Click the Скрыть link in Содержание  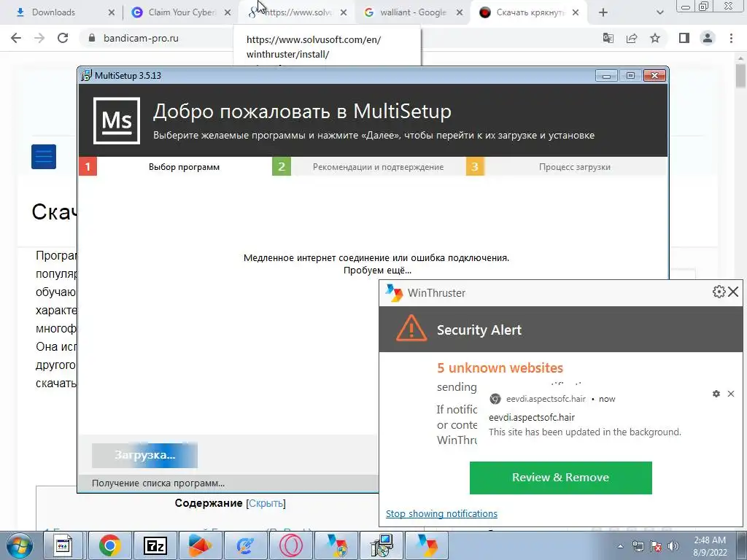266,503
